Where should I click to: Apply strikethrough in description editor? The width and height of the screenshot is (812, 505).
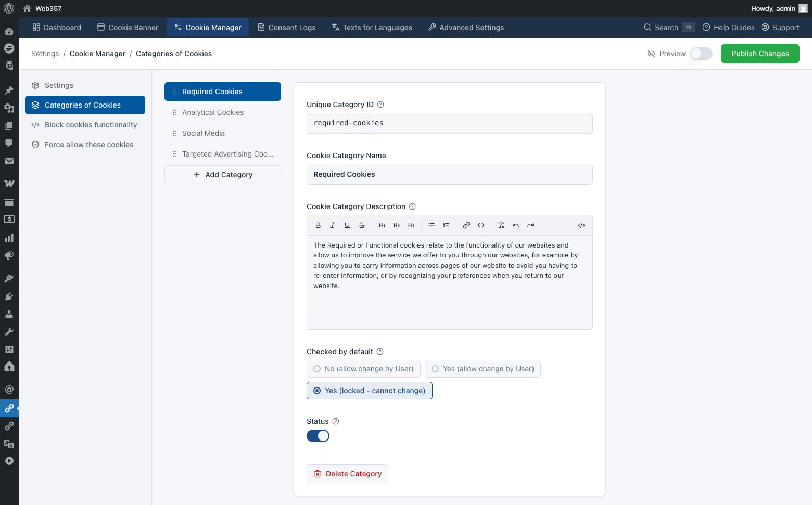tap(362, 225)
